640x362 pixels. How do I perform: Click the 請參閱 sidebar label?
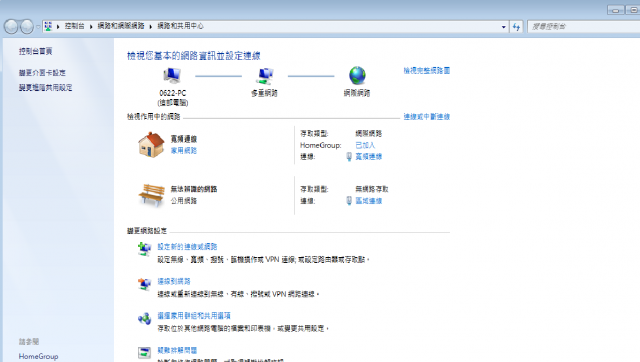coord(29,342)
